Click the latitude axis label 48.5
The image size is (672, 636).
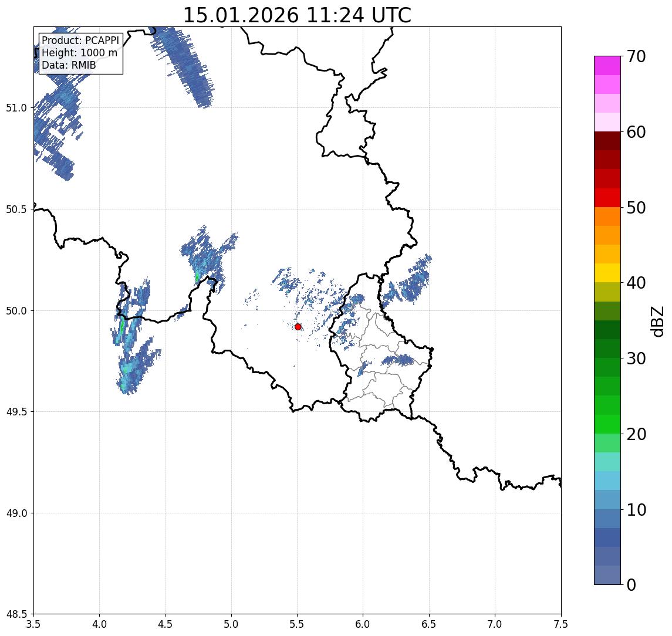pyautogui.click(x=16, y=614)
